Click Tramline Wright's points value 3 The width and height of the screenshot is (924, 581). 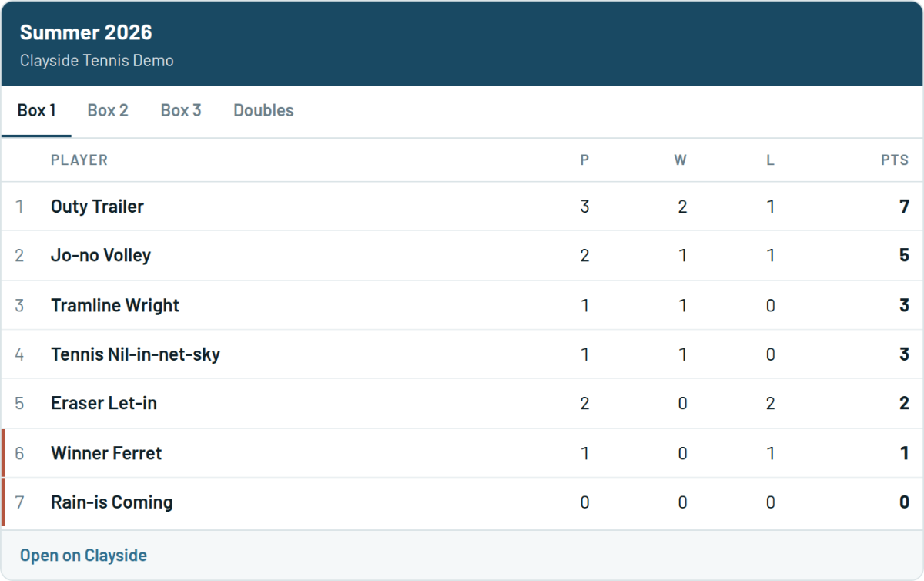904,305
